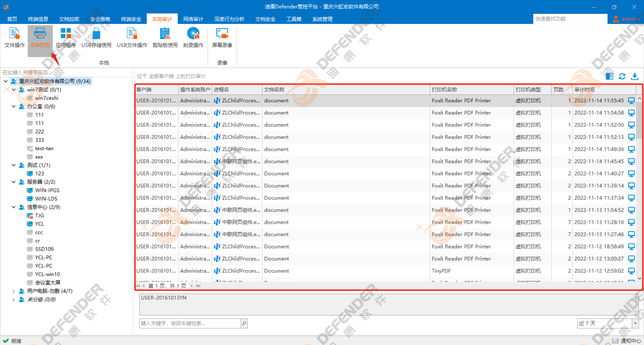
Task: Select the TJG client
Action: (40, 215)
